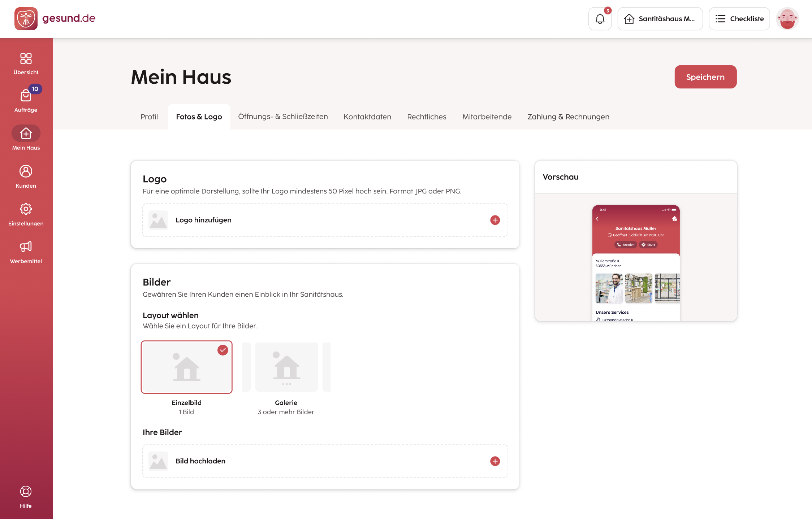This screenshot has width=812, height=519.
Task: Switch to the Fotos & Logo tab
Action: click(x=199, y=117)
